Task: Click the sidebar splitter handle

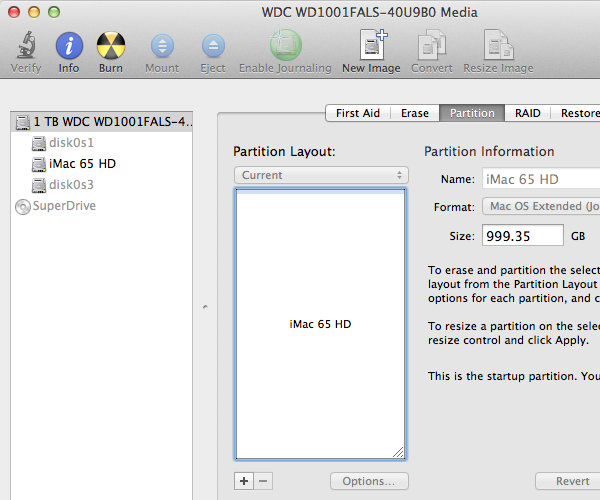Action: point(205,307)
